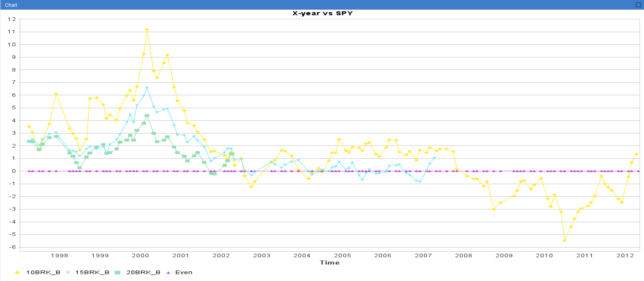Click the 2002 x-axis tick label

[x=221, y=255]
